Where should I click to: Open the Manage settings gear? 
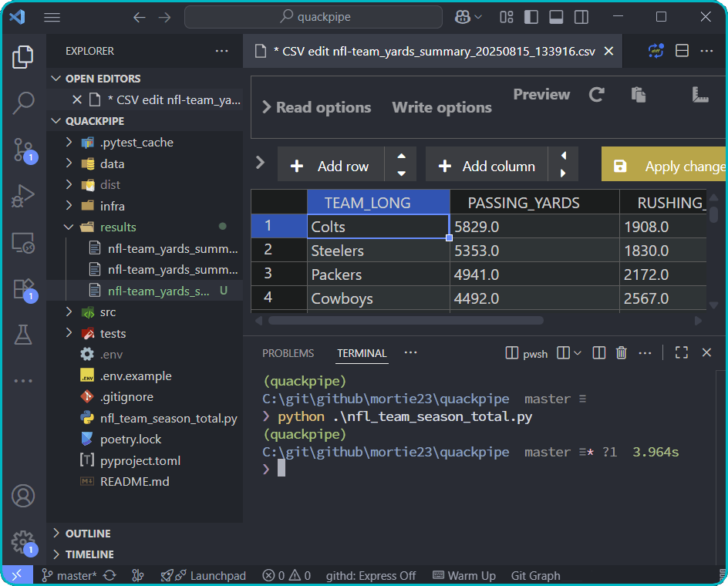[x=23, y=542]
